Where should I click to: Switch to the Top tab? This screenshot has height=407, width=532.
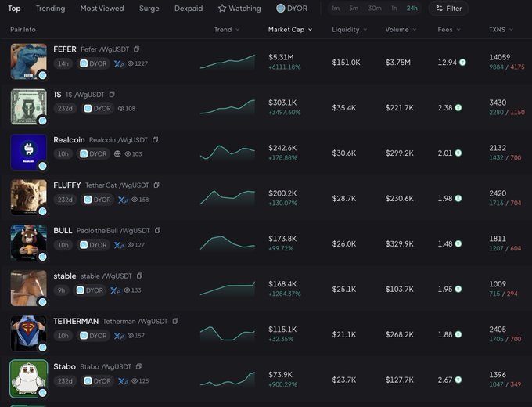[14, 8]
